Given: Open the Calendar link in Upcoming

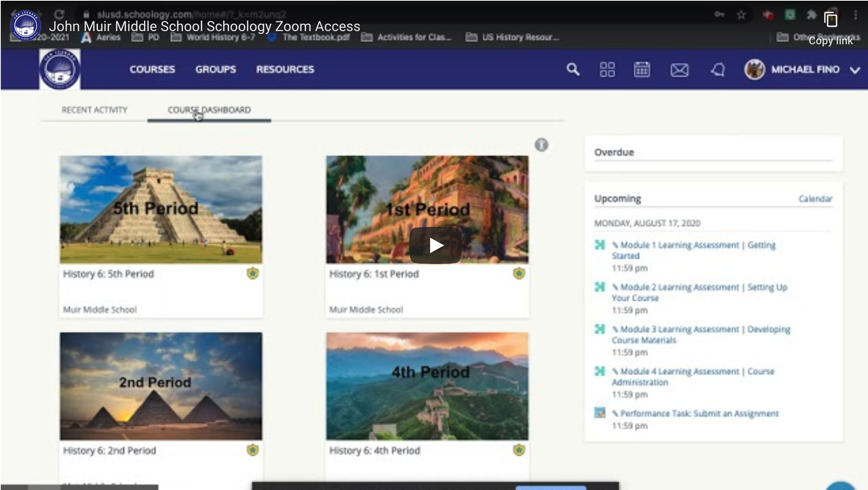Looking at the screenshot, I should (x=815, y=199).
